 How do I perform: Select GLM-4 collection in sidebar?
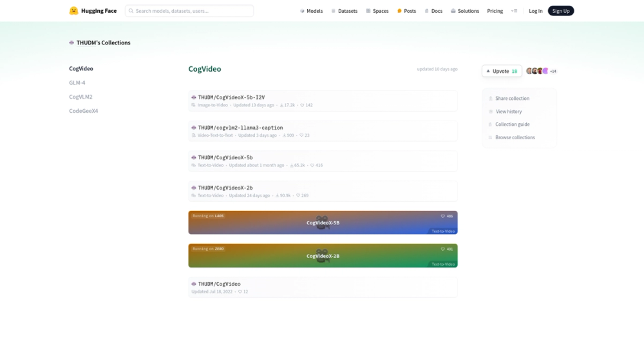point(77,83)
